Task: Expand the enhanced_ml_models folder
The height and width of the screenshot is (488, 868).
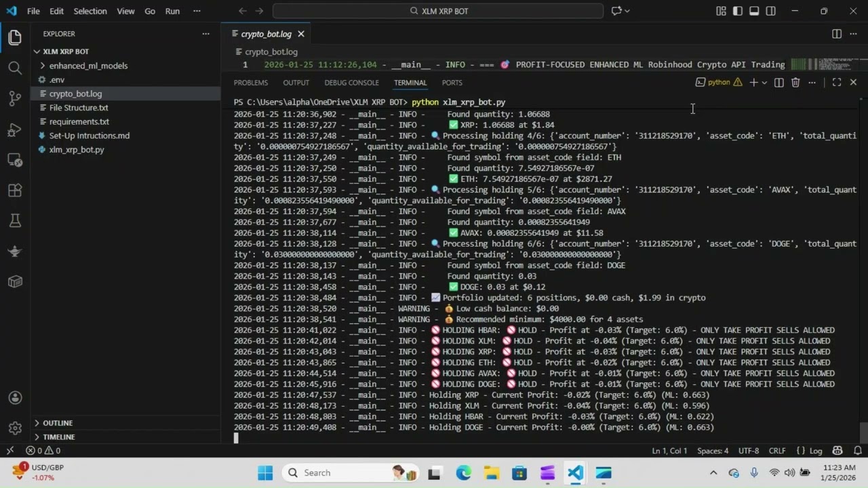Action: (x=126, y=66)
